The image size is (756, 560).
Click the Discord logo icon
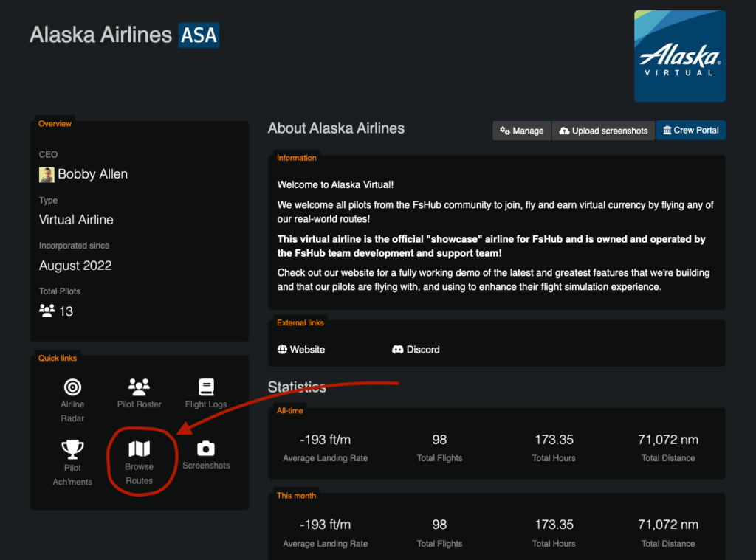click(398, 350)
